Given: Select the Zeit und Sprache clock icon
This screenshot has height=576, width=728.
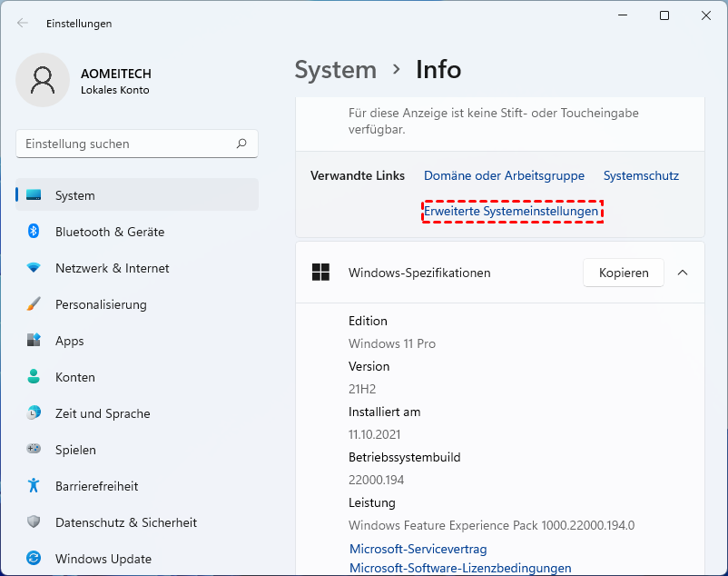Looking at the screenshot, I should pyautogui.click(x=34, y=413).
